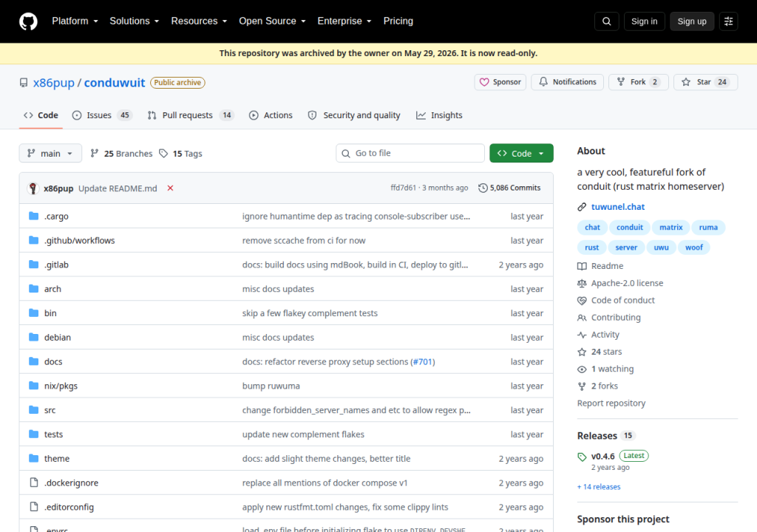Click the branch icon beside 25 Branches
Image resolution: width=757 pixels, height=532 pixels.
click(x=95, y=154)
